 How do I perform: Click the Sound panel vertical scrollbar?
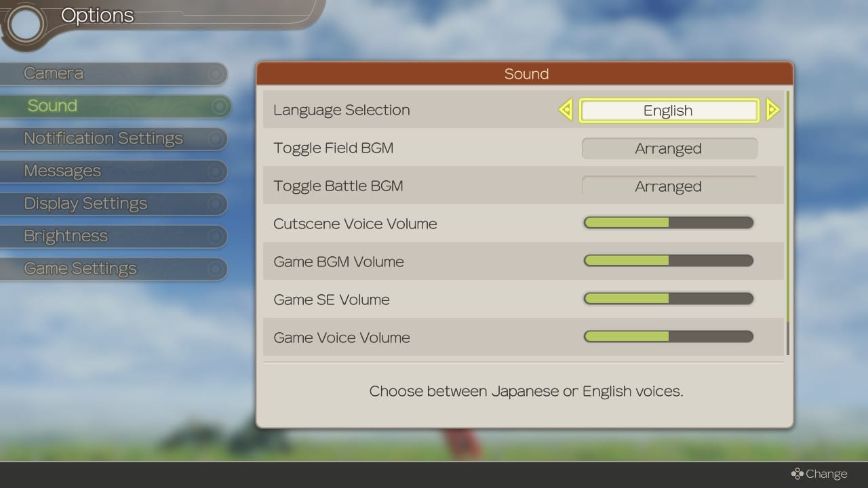coord(787,222)
